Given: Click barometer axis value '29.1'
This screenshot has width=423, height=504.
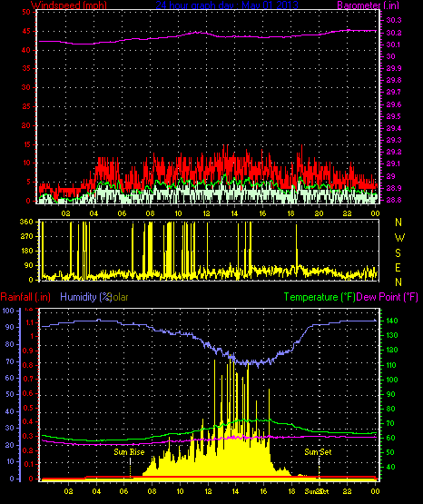Looking at the screenshot, I should [393, 164].
